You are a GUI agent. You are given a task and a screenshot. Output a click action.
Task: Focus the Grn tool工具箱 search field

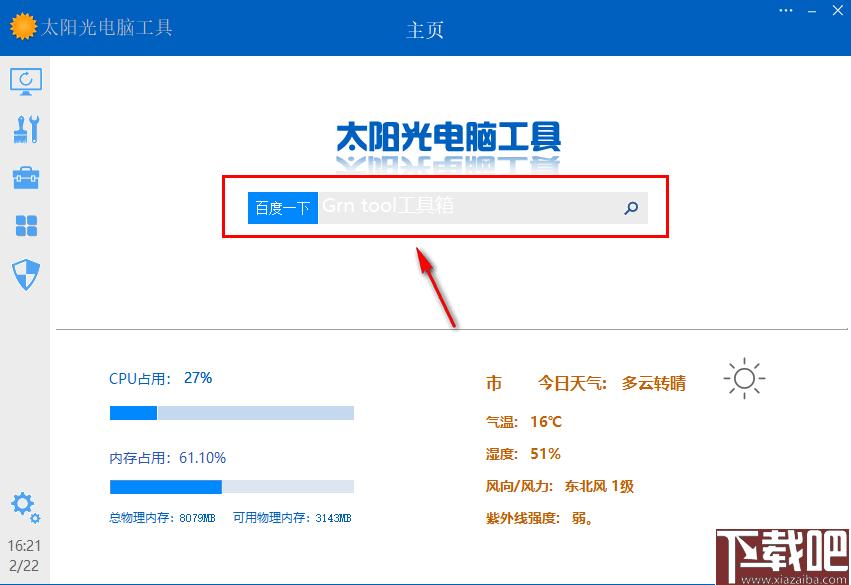(469, 208)
